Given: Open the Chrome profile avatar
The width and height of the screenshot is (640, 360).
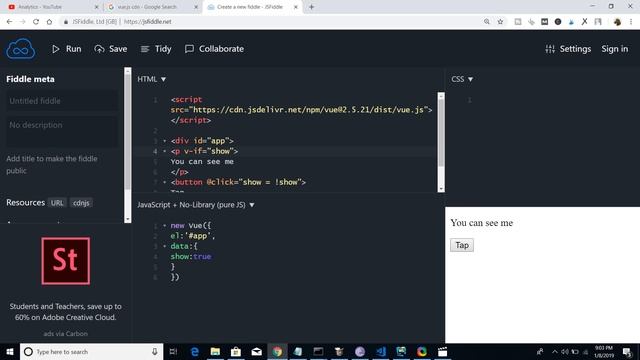Looking at the screenshot, I should coord(617,22).
